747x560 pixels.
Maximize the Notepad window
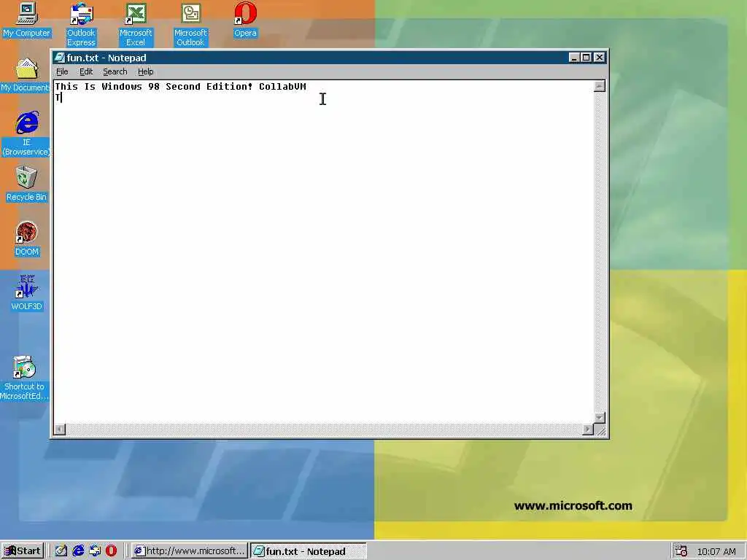(x=586, y=58)
